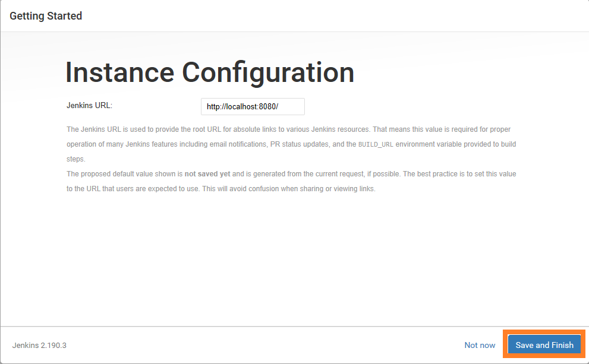Click the Jenkins 2.190.3 version text
The width and height of the screenshot is (589, 364).
pos(39,345)
